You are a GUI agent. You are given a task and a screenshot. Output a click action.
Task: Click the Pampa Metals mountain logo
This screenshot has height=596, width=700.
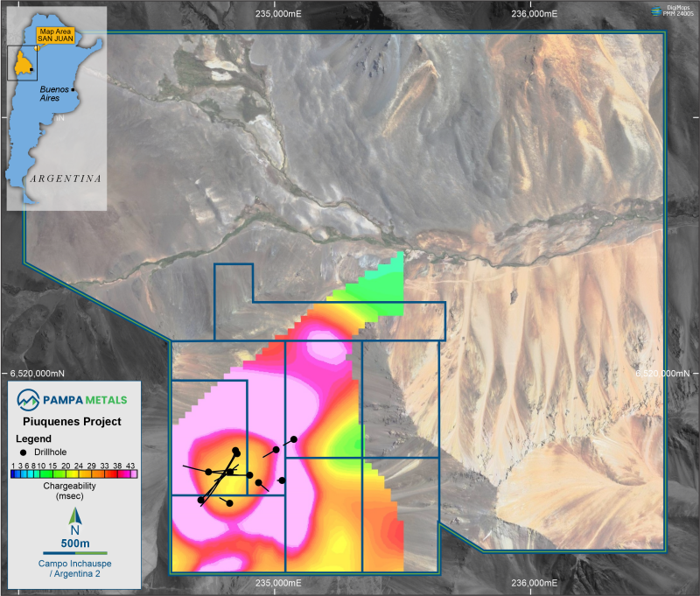tap(29, 400)
